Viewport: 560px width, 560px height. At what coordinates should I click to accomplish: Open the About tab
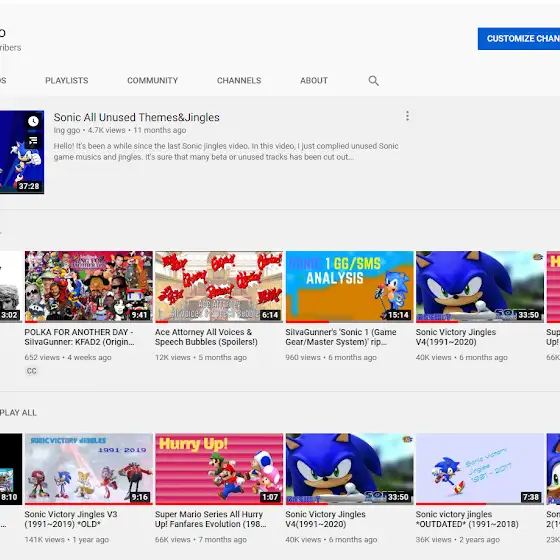pos(314,80)
